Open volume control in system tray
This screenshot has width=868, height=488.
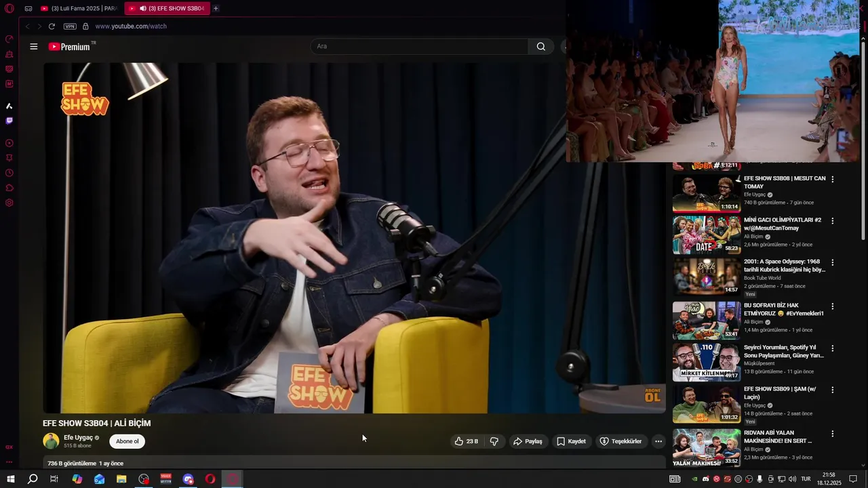[x=793, y=479]
